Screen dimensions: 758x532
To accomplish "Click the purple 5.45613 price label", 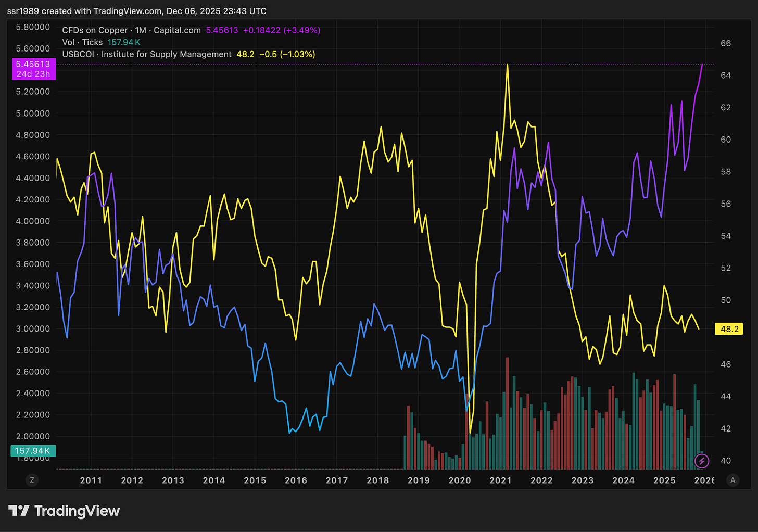I will tap(33, 69).
